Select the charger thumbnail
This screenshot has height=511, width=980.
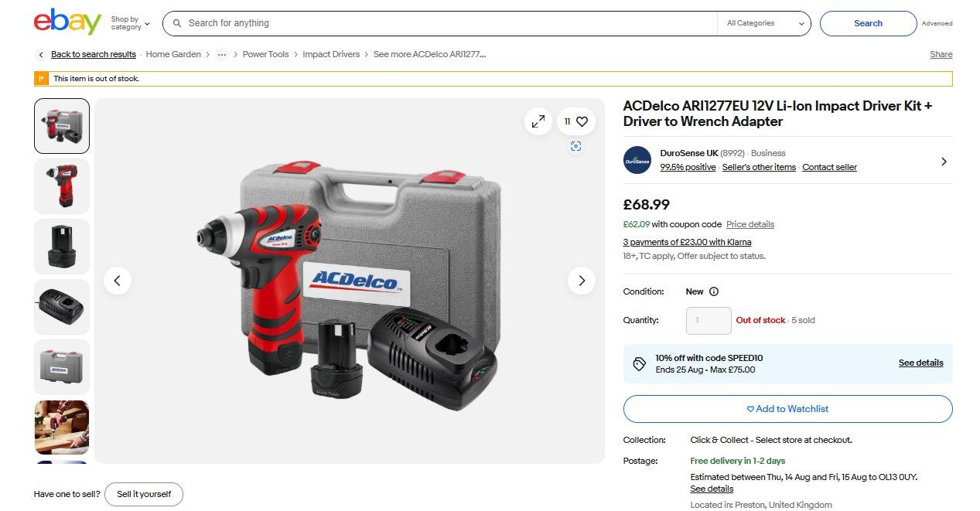pyautogui.click(x=62, y=307)
